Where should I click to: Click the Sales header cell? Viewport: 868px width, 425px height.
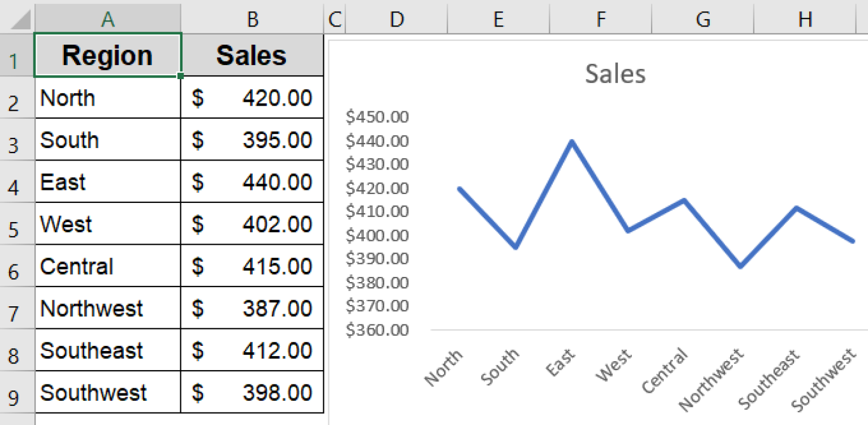coord(252,55)
